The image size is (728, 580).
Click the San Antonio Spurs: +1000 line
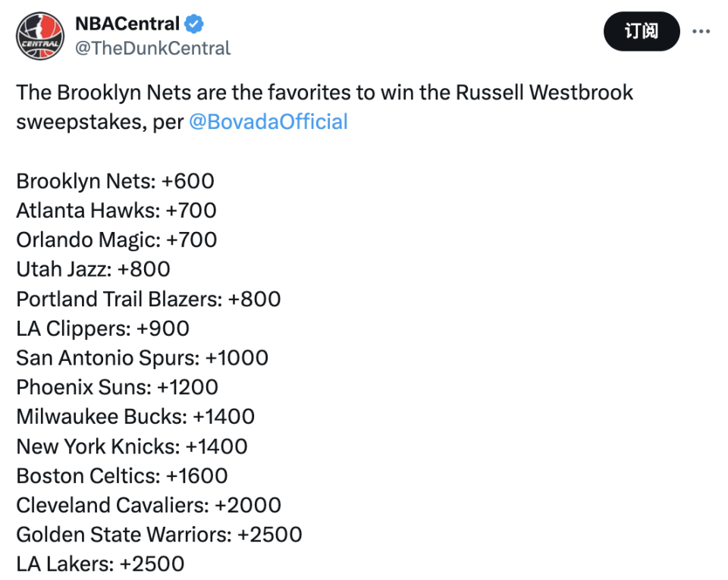coord(143,358)
